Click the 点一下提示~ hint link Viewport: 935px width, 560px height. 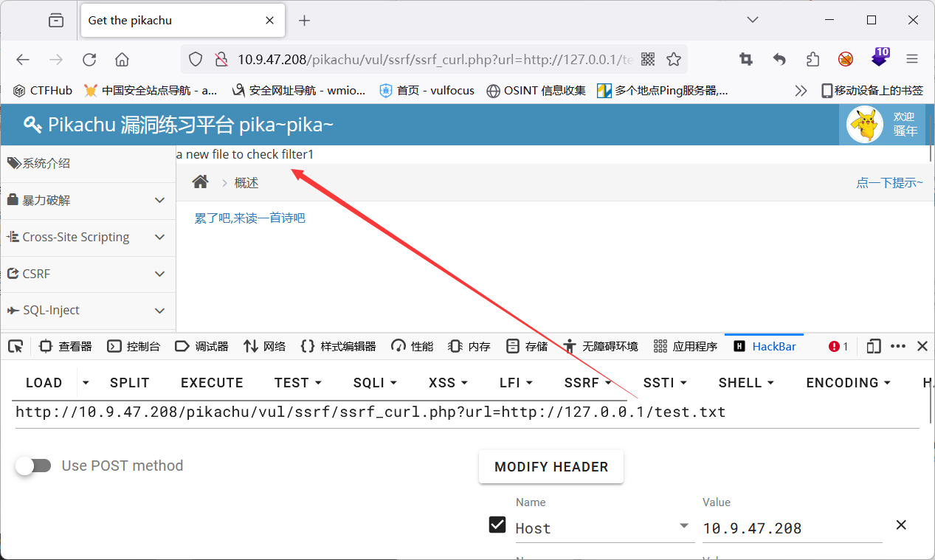click(889, 182)
